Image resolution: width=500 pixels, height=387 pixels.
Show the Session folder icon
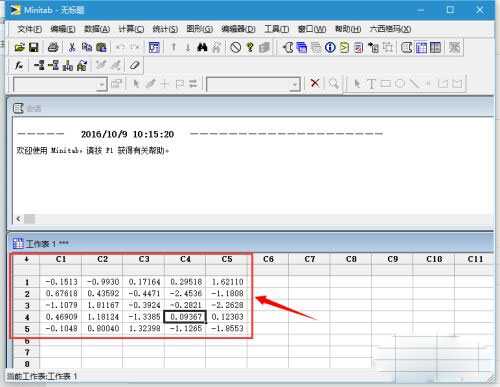click(x=288, y=47)
